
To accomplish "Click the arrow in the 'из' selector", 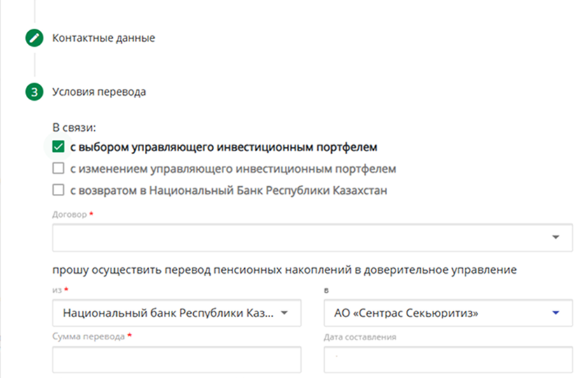I will click(284, 313).
